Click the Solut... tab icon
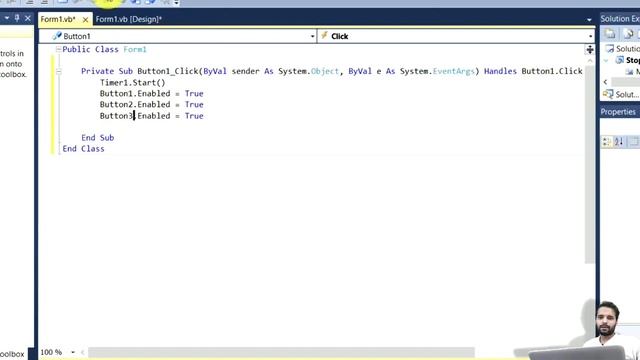 pyautogui.click(x=608, y=94)
